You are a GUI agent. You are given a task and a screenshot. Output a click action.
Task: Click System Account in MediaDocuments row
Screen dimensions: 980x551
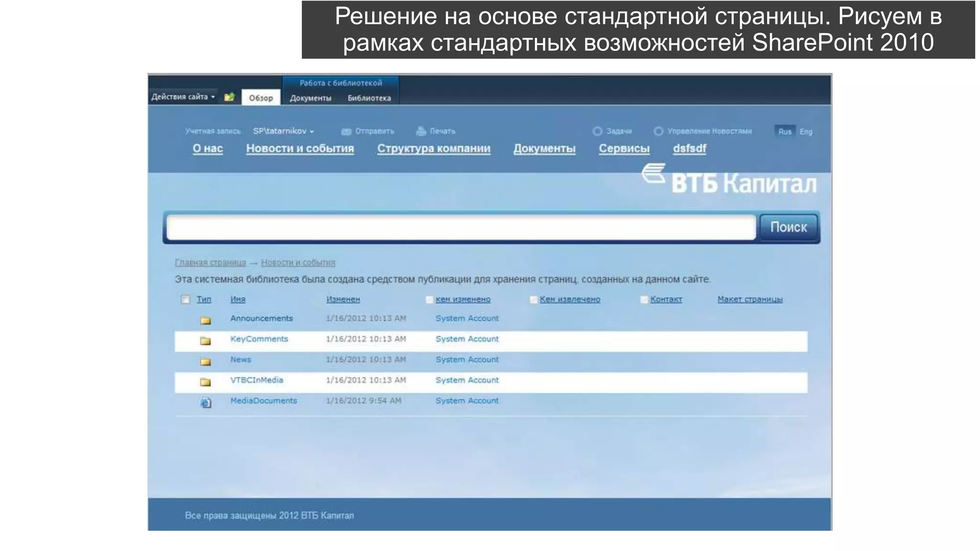coord(467,400)
